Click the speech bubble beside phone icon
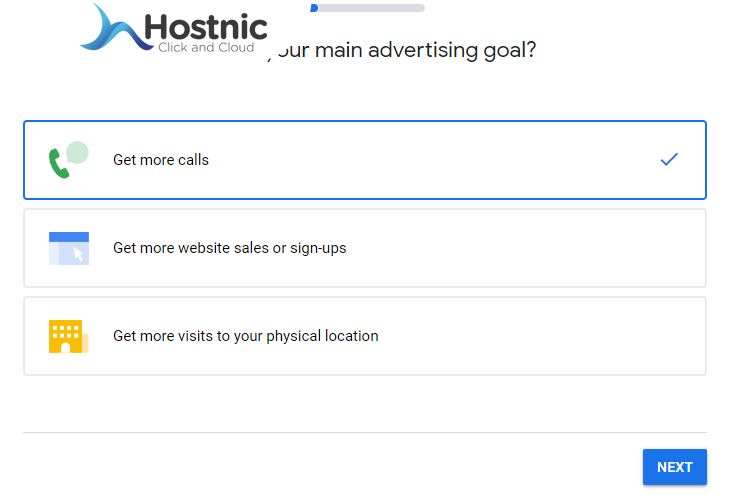729x500 pixels. (77, 153)
